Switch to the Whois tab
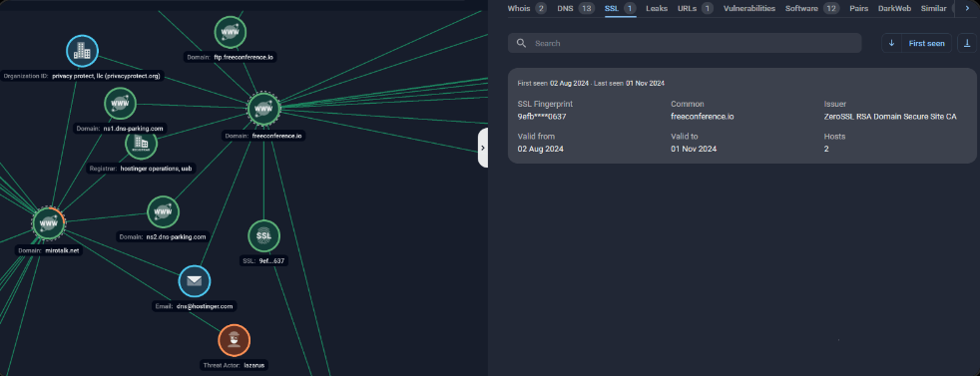 (x=527, y=8)
